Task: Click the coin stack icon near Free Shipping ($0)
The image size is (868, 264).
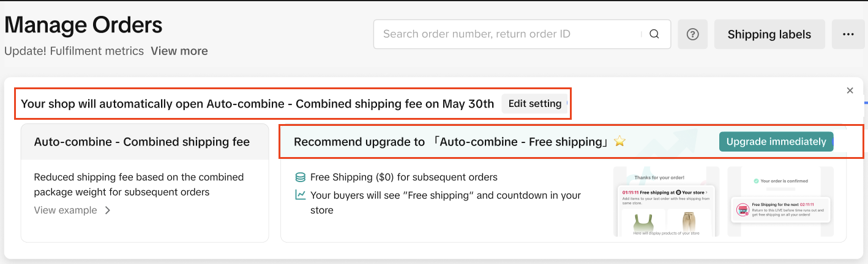Action: coord(301,177)
